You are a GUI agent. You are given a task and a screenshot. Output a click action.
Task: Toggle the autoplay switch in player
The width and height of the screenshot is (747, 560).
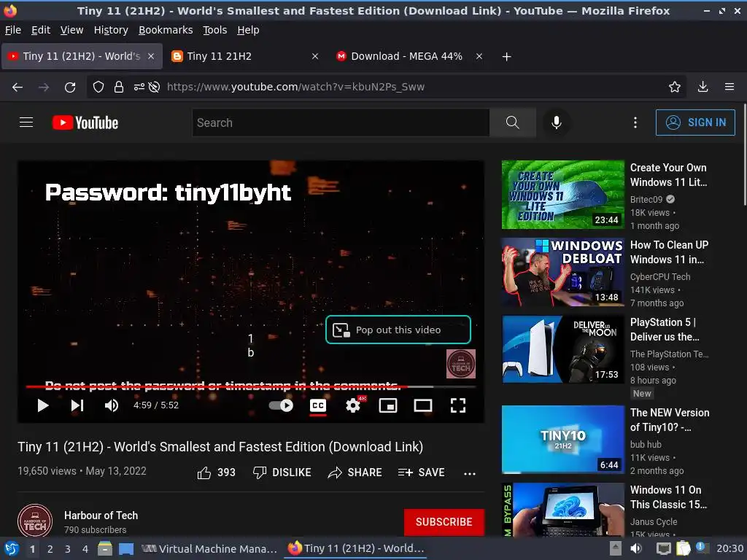click(x=281, y=405)
